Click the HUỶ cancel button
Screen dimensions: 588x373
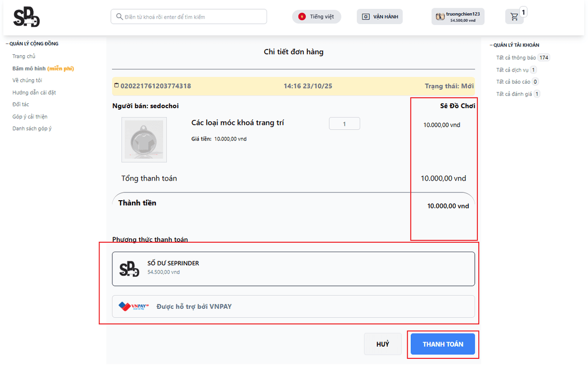pos(382,344)
